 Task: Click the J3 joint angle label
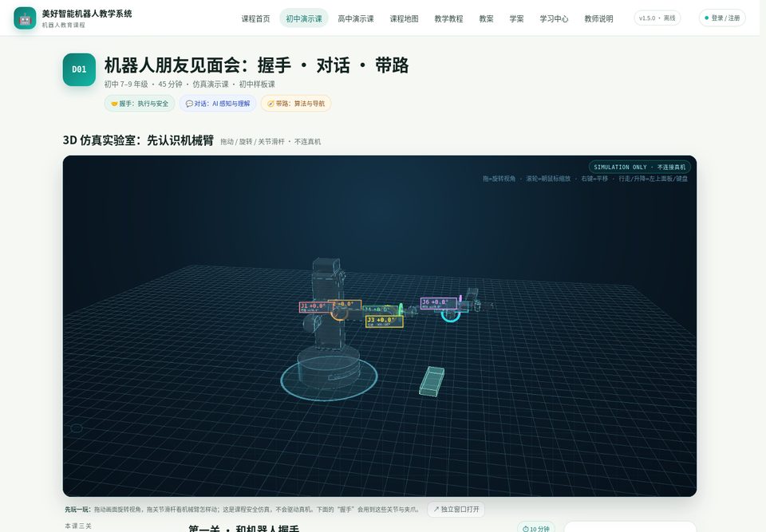(384, 321)
